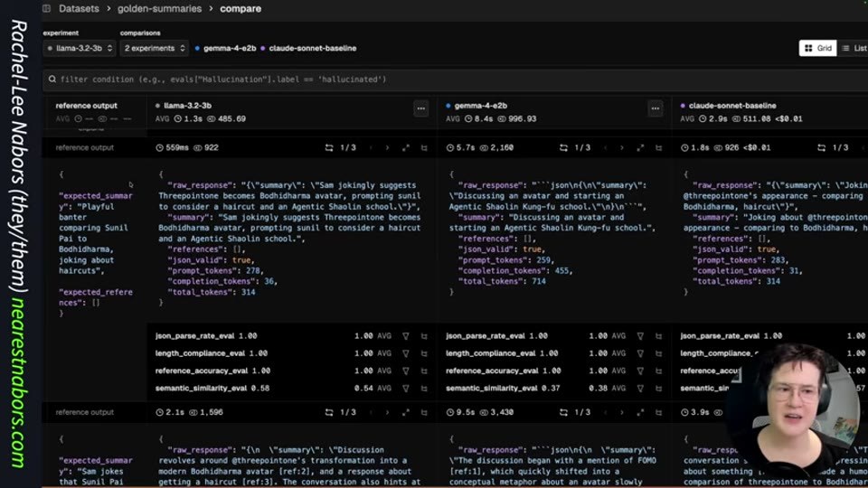Click repetitions icon in gemma 5.7s row

[x=563, y=147]
